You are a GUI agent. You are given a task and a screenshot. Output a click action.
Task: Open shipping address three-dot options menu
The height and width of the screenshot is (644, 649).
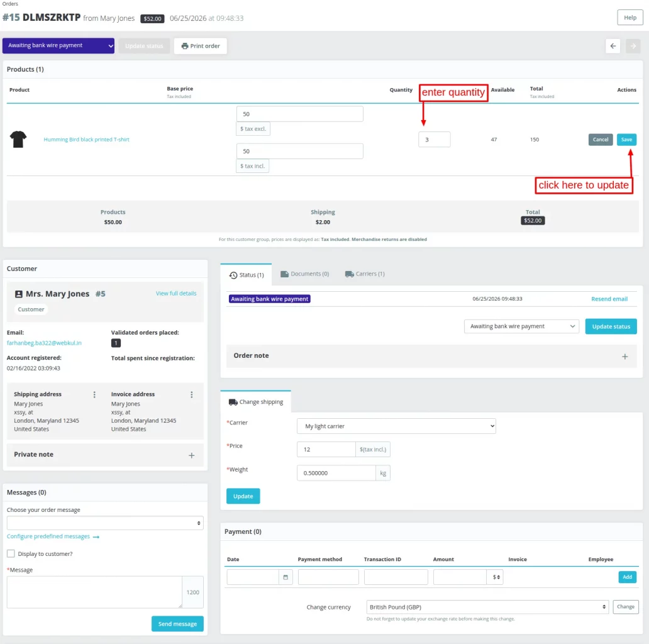(94, 394)
